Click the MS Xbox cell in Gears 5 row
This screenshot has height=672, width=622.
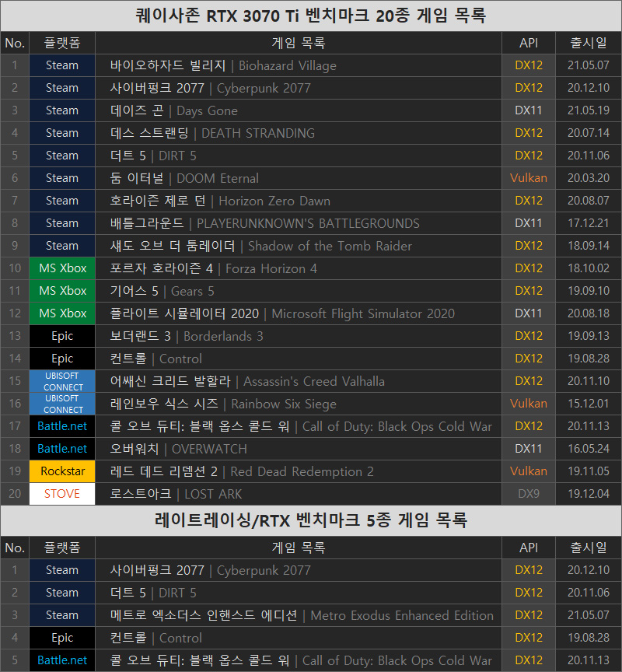(x=62, y=291)
